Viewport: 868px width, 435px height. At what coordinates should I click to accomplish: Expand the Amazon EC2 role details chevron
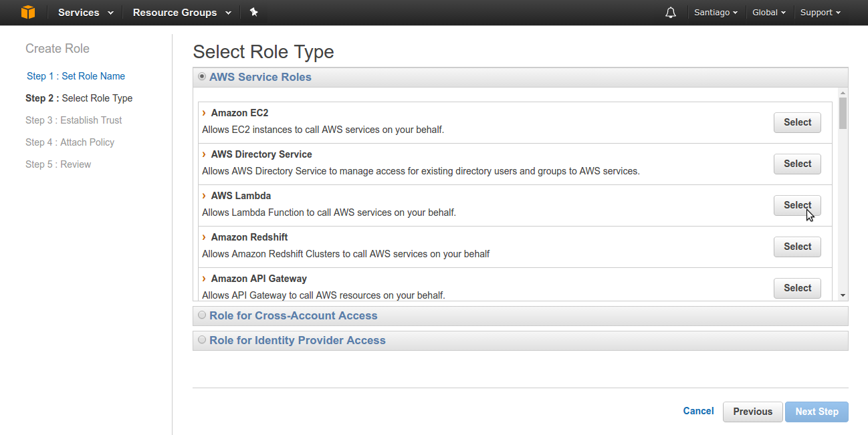tap(204, 113)
